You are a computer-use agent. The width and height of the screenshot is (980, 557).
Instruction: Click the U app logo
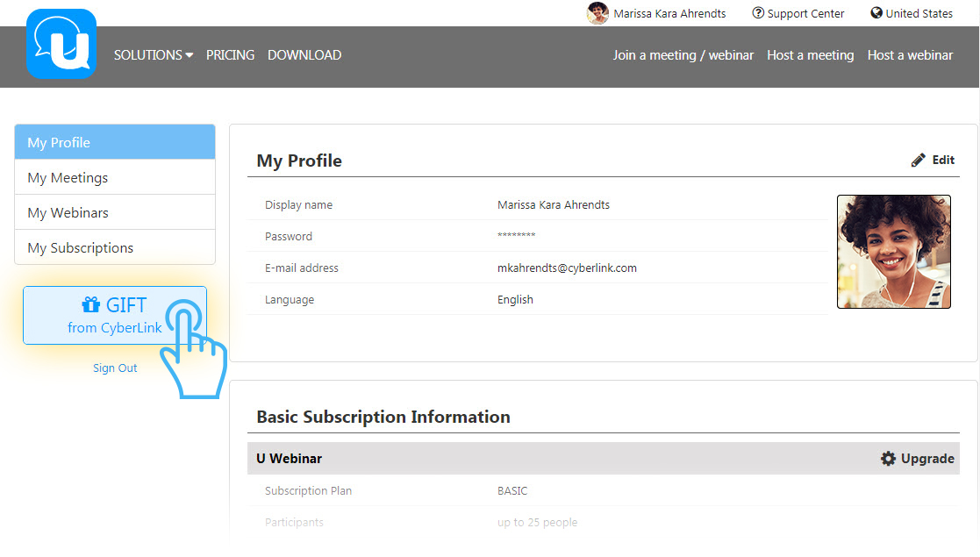click(61, 44)
